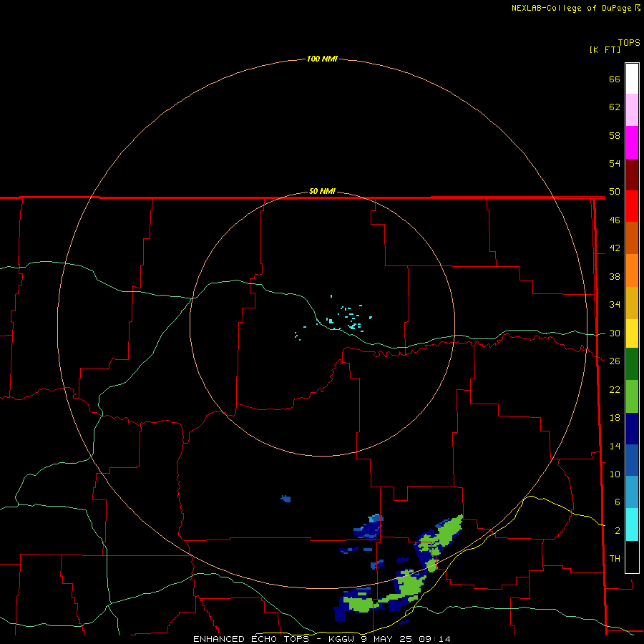Click the dark green 26 legend swatch
Image resolution: width=644 pixels, height=644 pixels.
click(632, 364)
